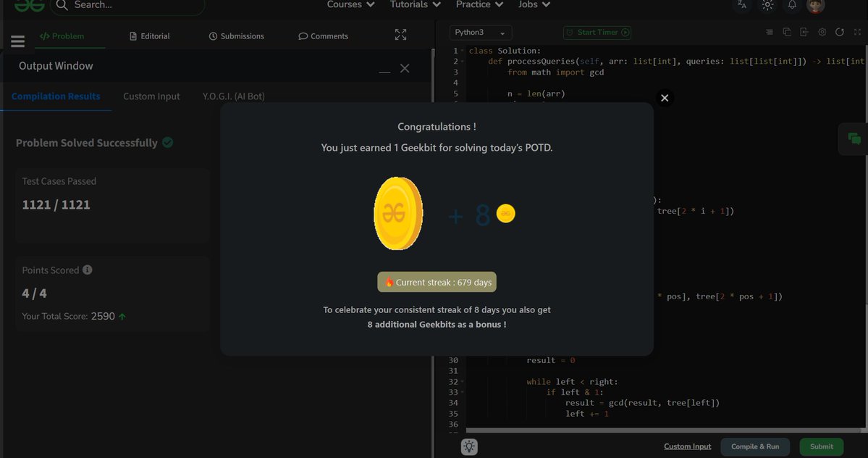
Task: Expand the problem panel to fullscreen
Action: [401, 35]
